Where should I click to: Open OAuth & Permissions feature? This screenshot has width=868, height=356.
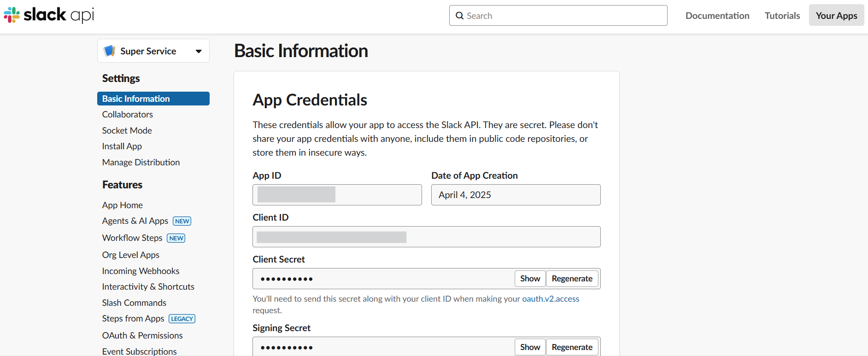[142, 335]
